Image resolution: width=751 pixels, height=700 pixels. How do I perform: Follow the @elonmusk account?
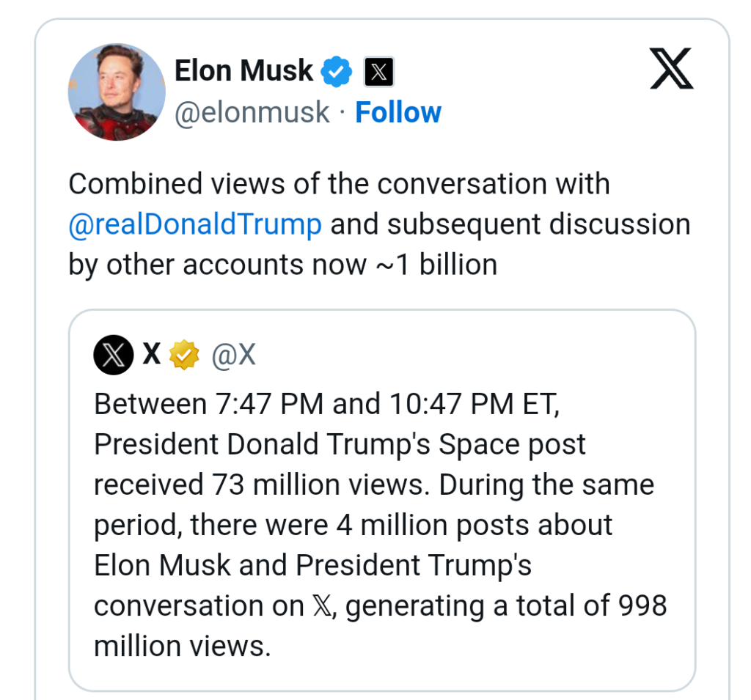[x=398, y=113]
